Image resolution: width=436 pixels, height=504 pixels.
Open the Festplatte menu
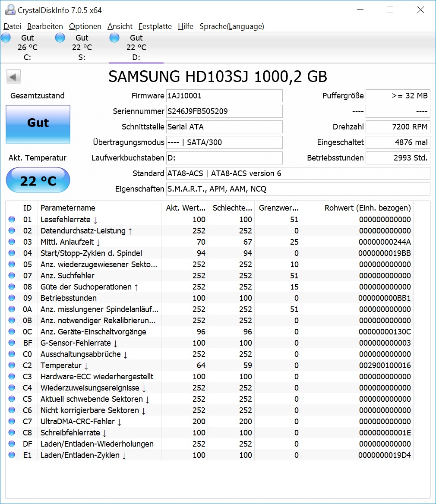point(155,26)
